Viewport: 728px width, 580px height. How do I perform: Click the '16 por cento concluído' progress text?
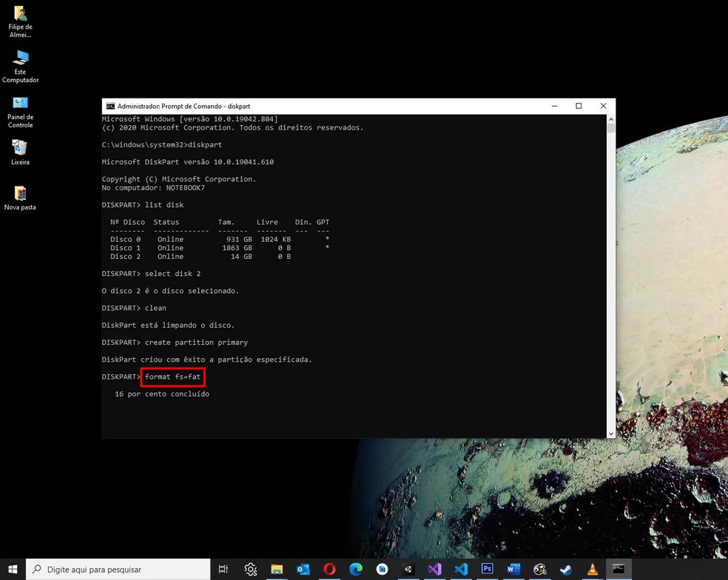click(162, 394)
